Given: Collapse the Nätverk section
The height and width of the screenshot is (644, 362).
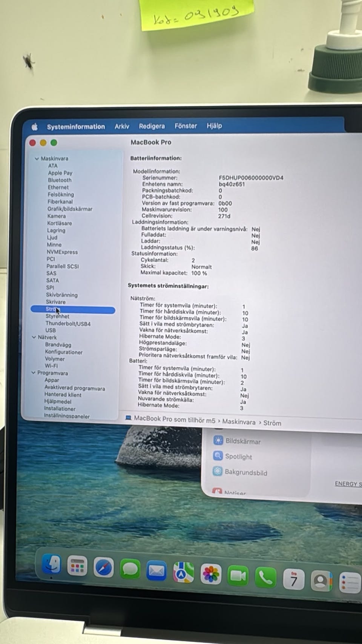Looking at the screenshot, I should [x=34, y=337].
